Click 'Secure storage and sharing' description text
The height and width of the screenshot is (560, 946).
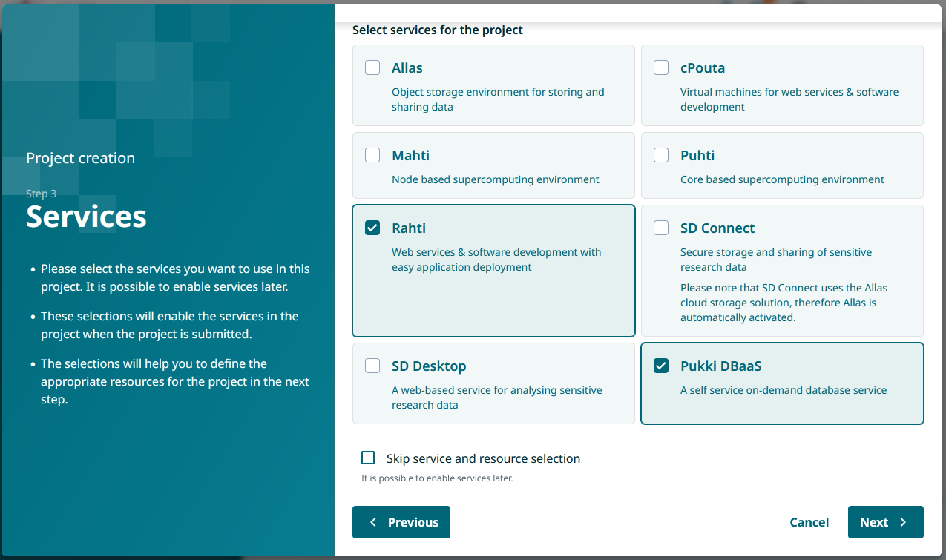click(x=776, y=260)
